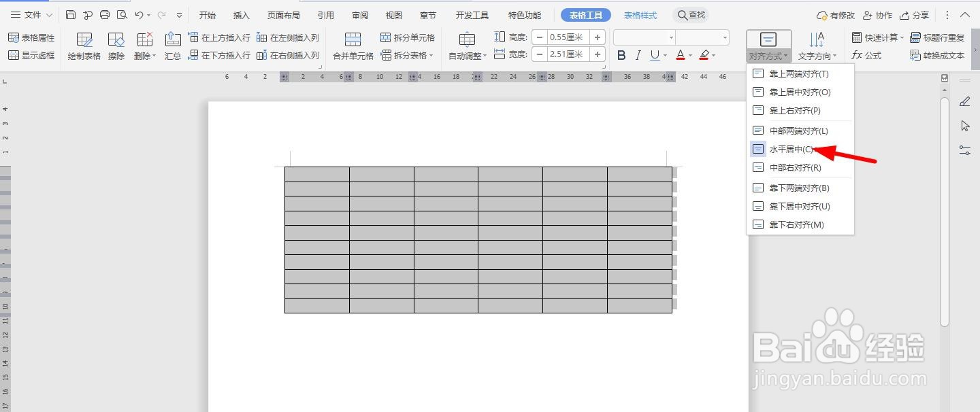The width and height of the screenshot is (980, 412).
Task: Toggle bold formatting
Action: (621, 54)
